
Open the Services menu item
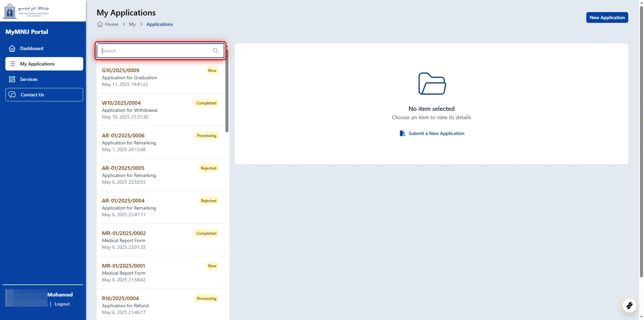29,79
